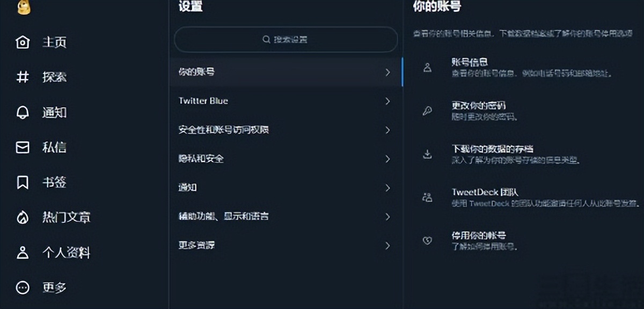
Task: Click the download icon beside 下载你的数据的存档
Action: [x=427, y=153]
